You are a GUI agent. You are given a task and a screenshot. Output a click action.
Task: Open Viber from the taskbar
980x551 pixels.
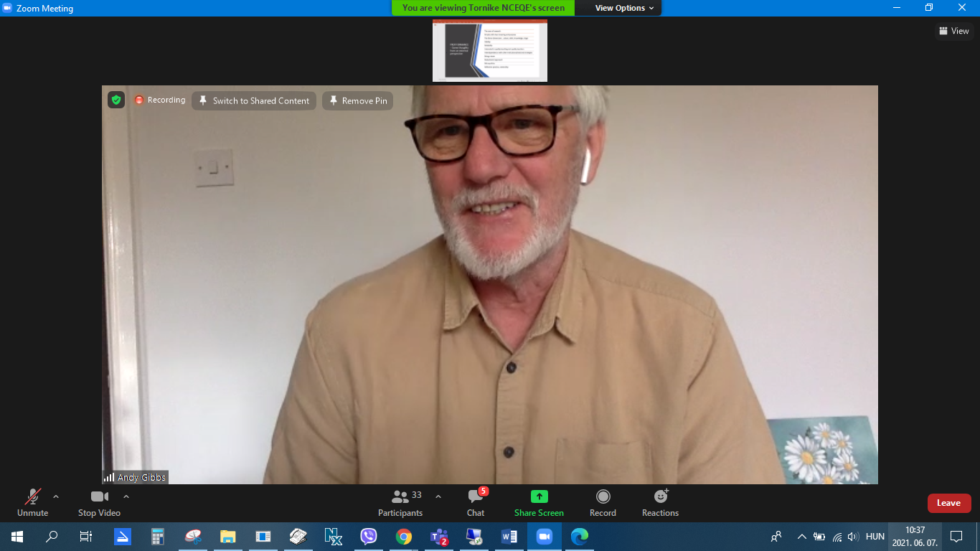[369, 536]
